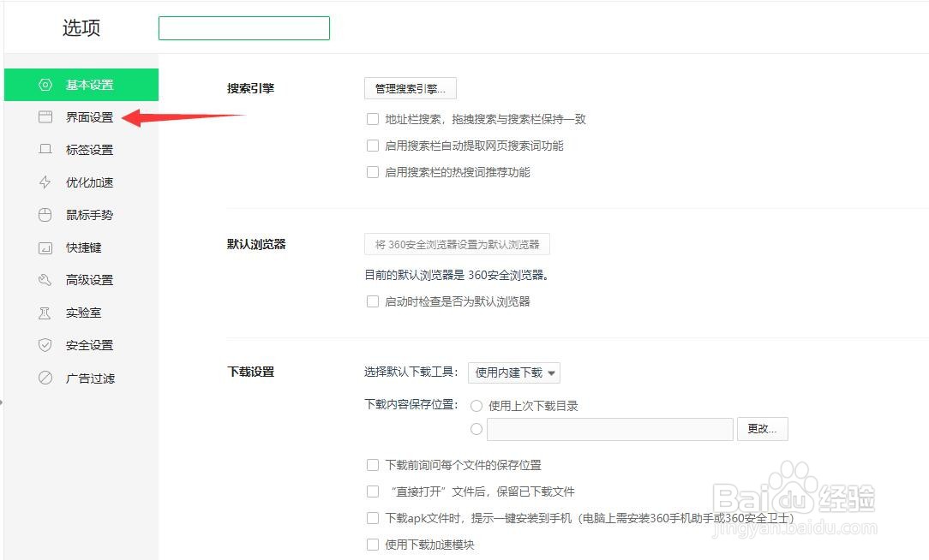Click the 更改... button
This screenshot has width=929, height=560.
click(763, 429)
